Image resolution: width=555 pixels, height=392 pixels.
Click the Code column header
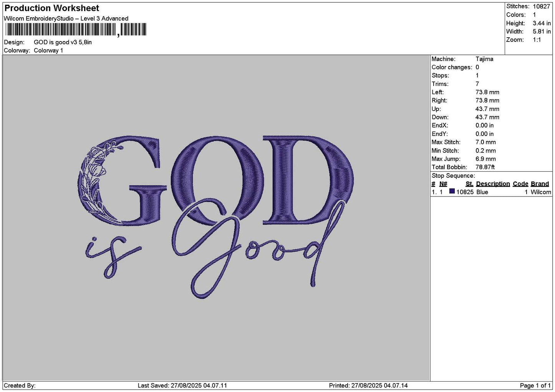[x=520, y=184]
